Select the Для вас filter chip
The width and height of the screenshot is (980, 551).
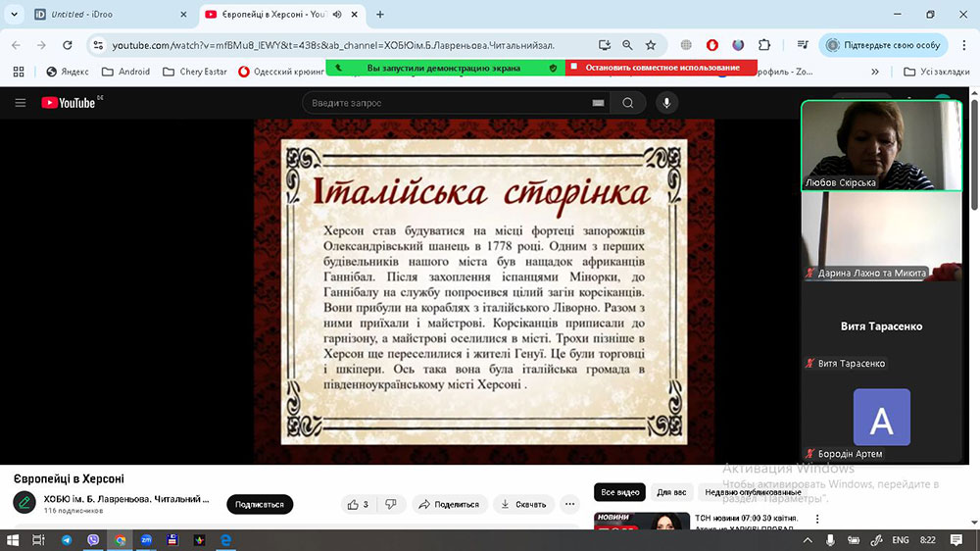tap(671, 492)
